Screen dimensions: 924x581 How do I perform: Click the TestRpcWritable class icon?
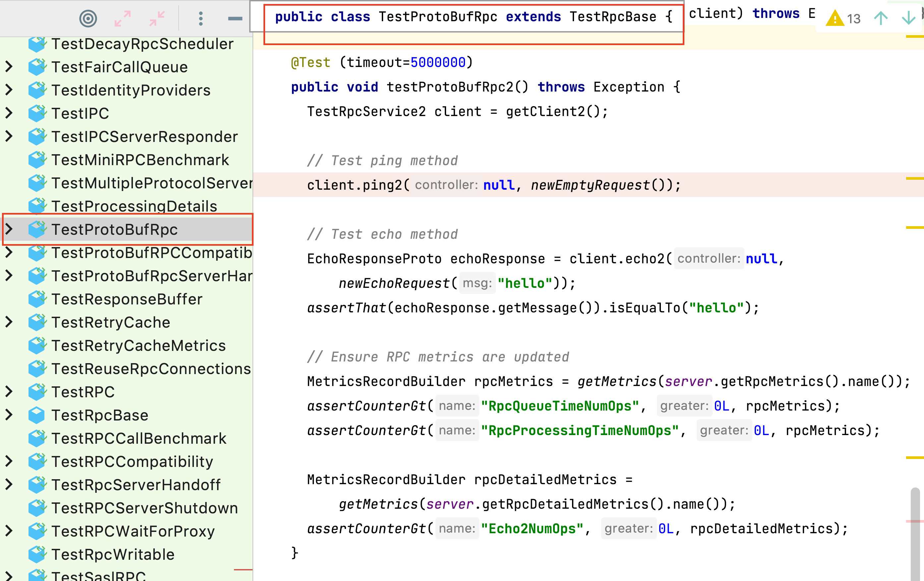[x=37, y=554]
